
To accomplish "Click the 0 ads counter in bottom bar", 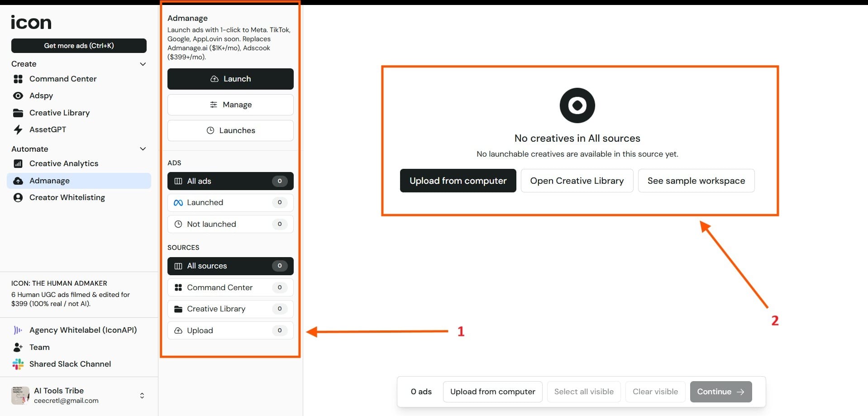I will click(x=421, y=392).
